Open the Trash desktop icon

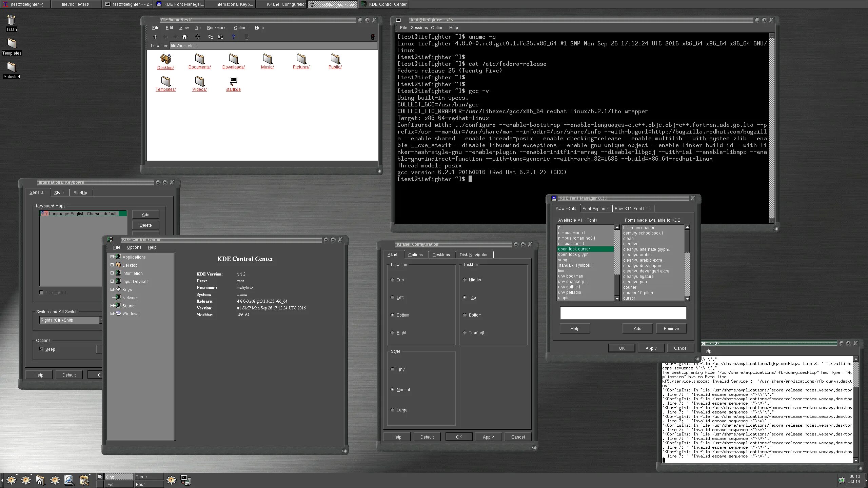[x=12, y=21]
